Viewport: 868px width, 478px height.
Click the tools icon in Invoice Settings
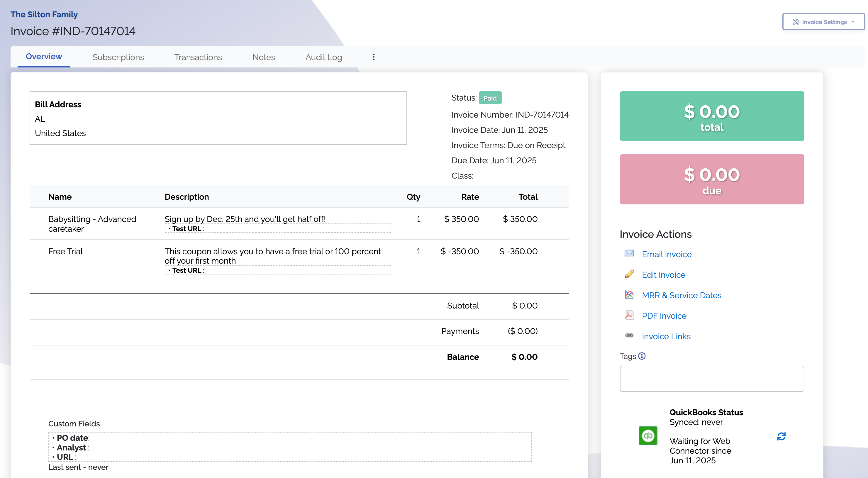[796, 22]
